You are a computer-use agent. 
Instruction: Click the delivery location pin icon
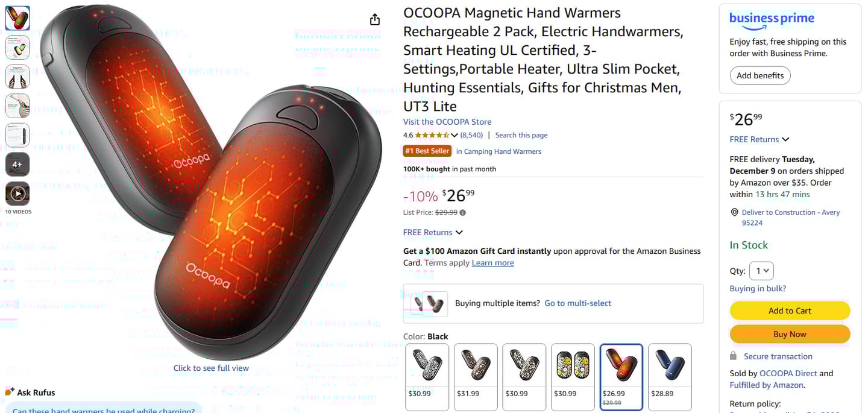[734, 212]
